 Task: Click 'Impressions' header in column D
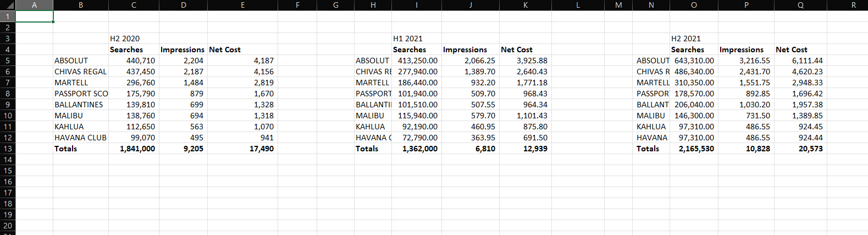click(x=183, y=50)
